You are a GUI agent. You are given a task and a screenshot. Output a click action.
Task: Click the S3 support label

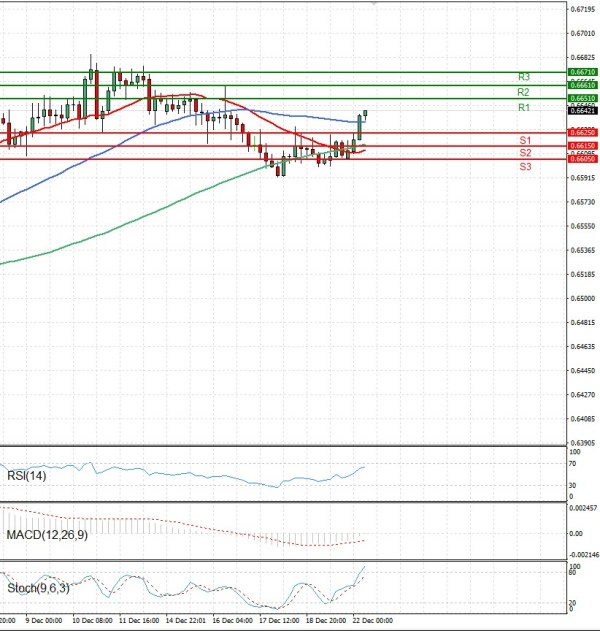click(x=524, y=167)
